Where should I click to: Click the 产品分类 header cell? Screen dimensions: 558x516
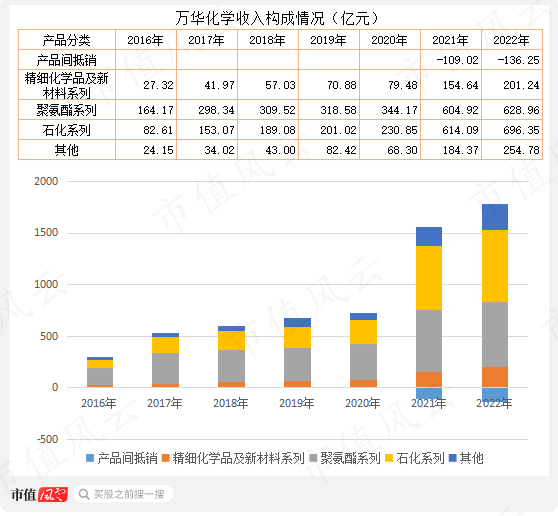click(x=67, y=40)
